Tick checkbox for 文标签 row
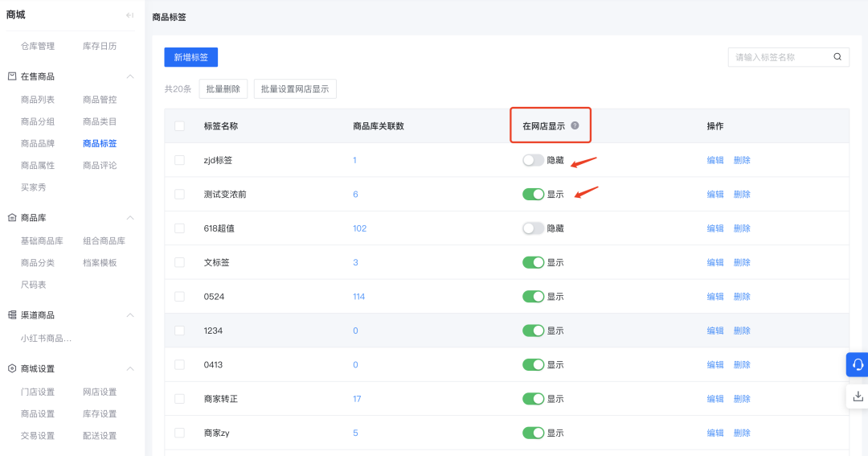 coord(179,263)
